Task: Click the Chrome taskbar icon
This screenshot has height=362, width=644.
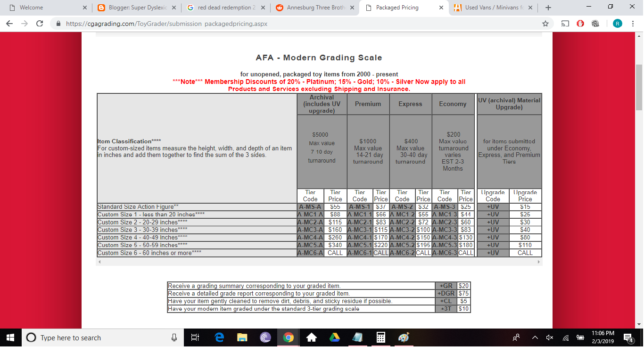Action: [289, 337]
